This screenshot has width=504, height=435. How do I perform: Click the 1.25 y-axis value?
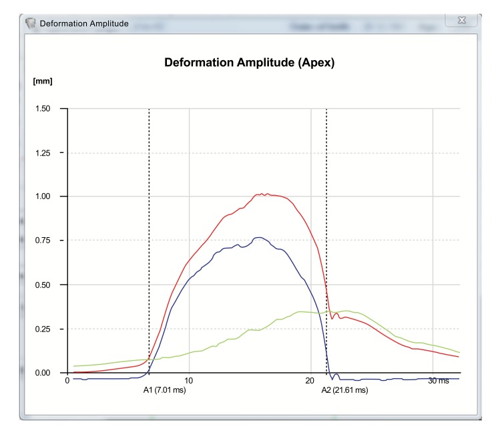click(43, 153)
